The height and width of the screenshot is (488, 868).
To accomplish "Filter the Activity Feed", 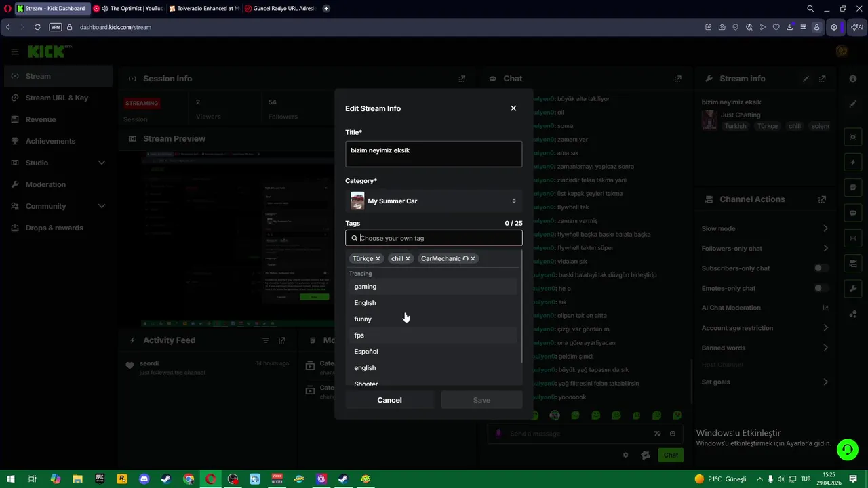I will click(266, 340).
